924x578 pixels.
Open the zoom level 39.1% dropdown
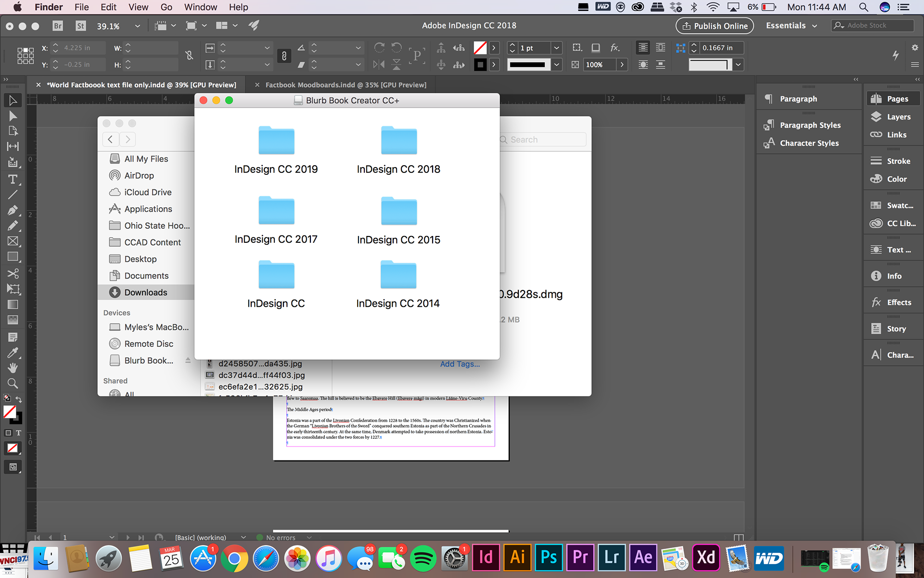pyautogui.click(x=138, y=26)
